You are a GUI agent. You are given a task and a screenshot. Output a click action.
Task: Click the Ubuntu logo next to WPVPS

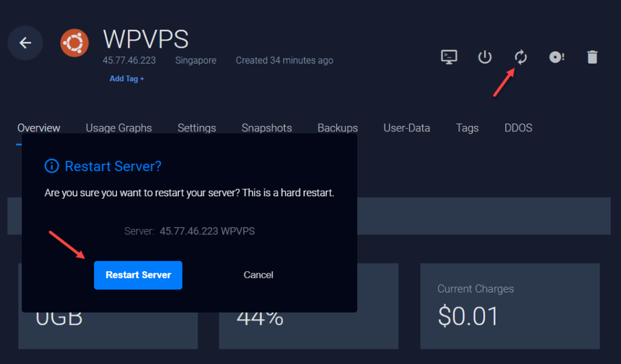74,42
